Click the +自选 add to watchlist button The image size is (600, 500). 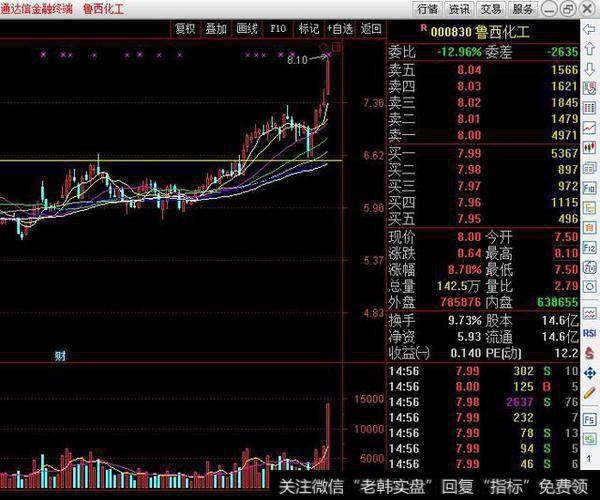click(x=339, y=29)
